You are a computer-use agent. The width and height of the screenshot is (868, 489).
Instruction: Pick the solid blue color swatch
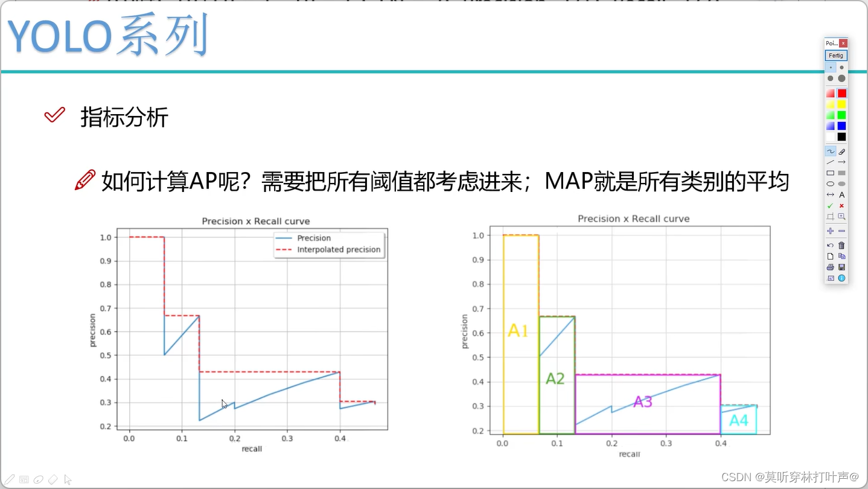point(841,126)
